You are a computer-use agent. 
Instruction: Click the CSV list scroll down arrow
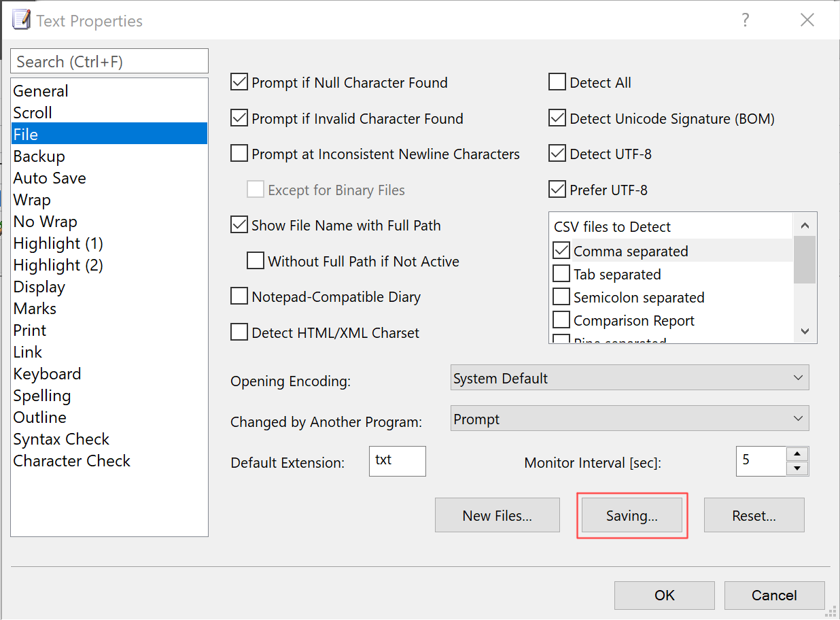[805, 331]
